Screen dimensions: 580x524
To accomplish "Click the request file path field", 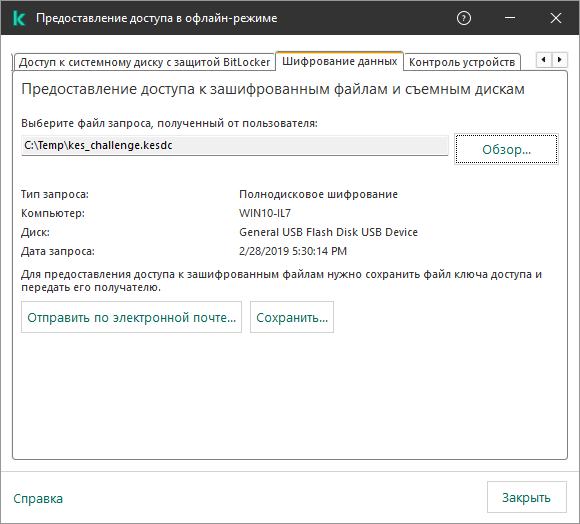I will pyautogui.click(x=235, y=145).
